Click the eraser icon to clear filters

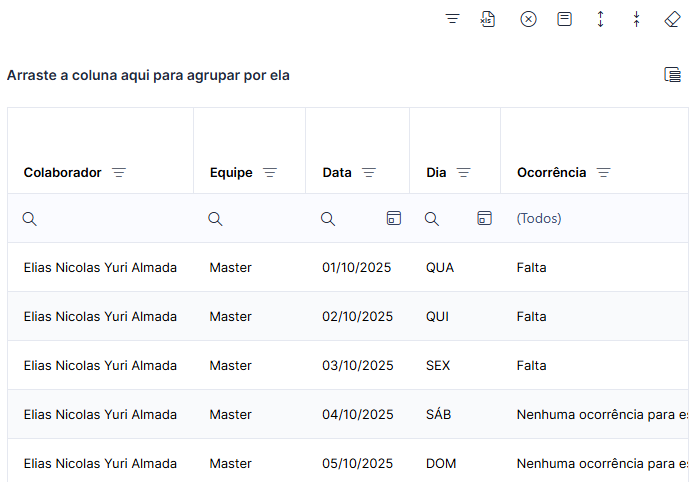pos(673,19)
